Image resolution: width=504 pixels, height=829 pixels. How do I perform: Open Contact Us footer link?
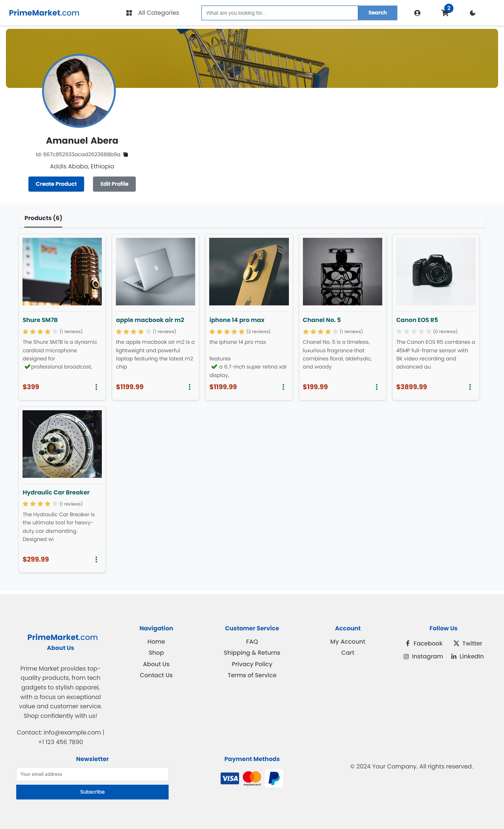pos(156,675)
